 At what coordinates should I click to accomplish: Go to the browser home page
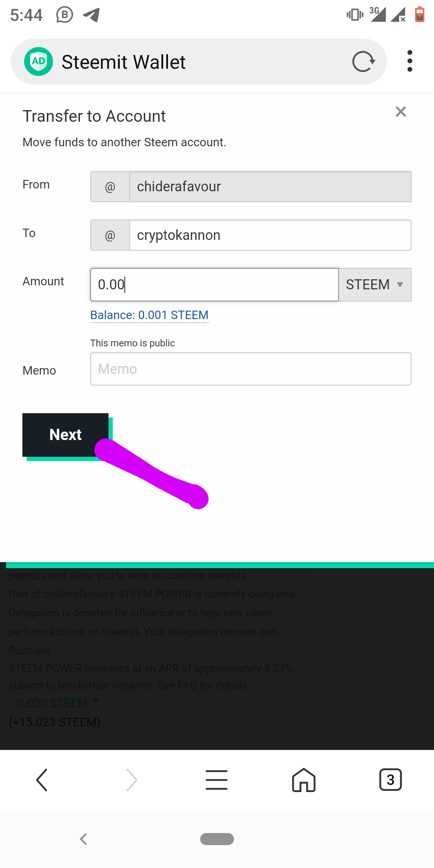click(x=304, y=780)
